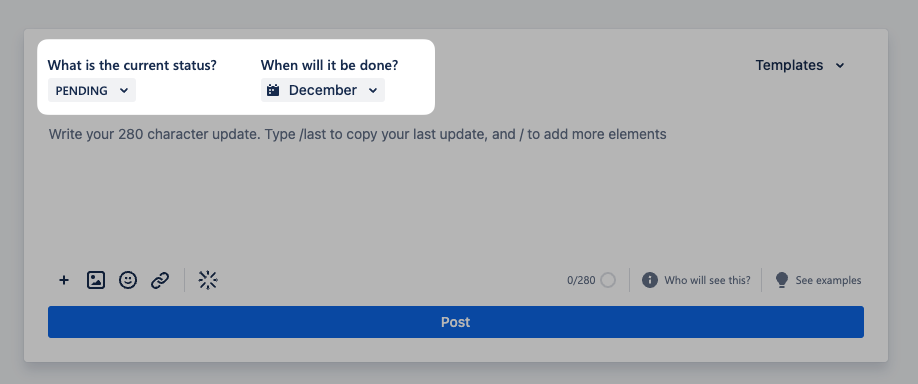Insert an image with the picture icon

pos(96,280)
